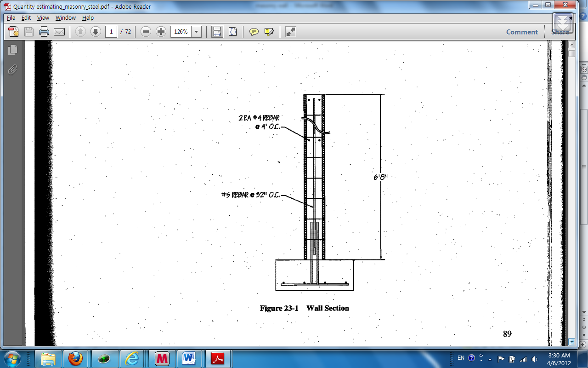
Task: Open the Create PDF tool
Action: [x=13, y=32]
